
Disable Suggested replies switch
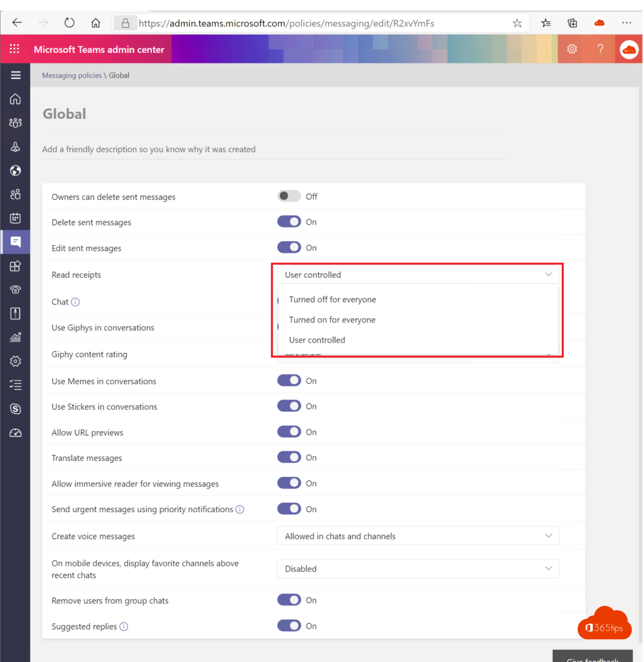coord(289,626)
